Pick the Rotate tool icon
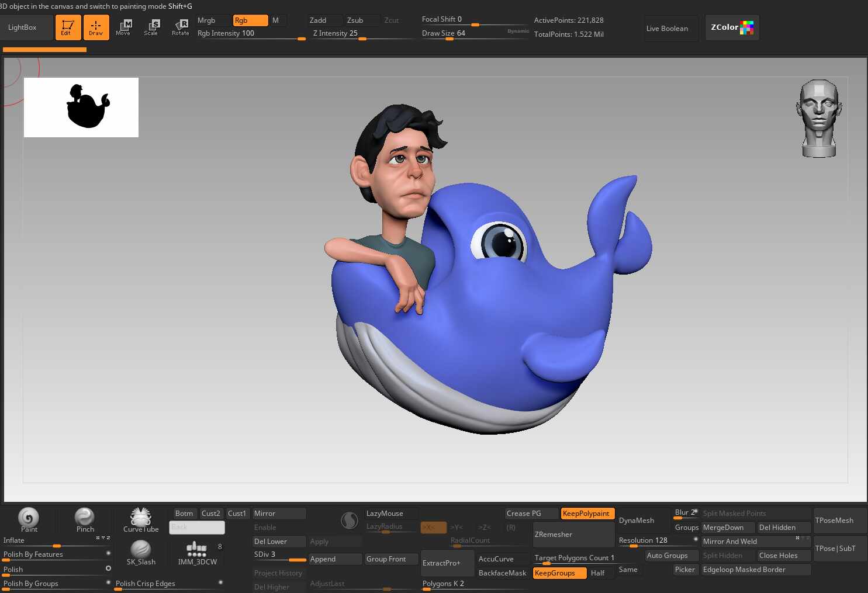This screenshot has height=593, width=868. (x=181, y=27)
